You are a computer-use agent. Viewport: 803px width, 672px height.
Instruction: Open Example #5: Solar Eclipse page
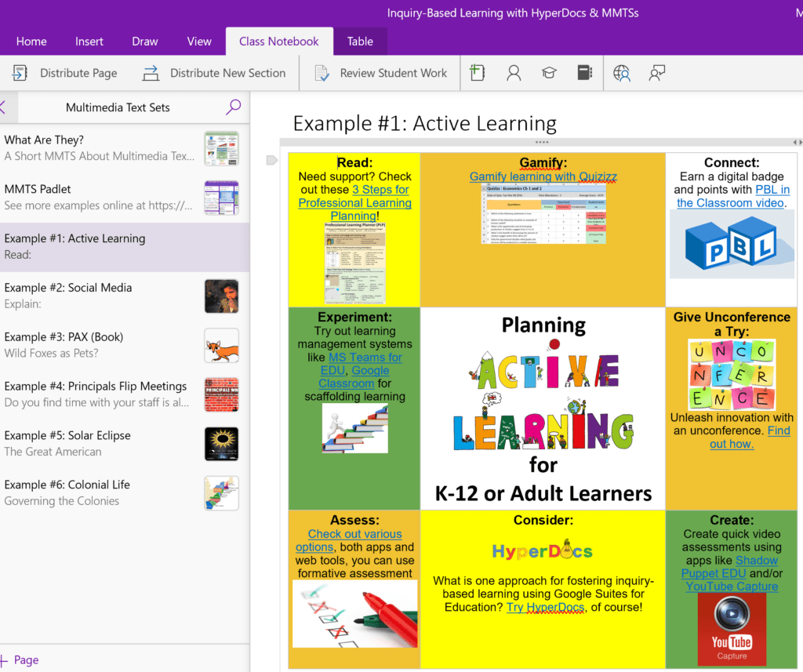click(125, 444)
